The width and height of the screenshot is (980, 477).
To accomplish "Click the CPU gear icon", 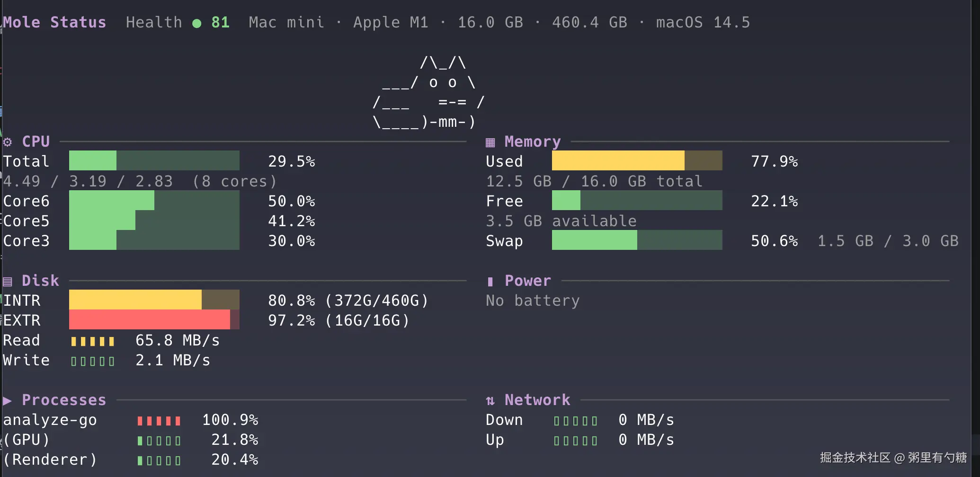I will coord(8,142).
